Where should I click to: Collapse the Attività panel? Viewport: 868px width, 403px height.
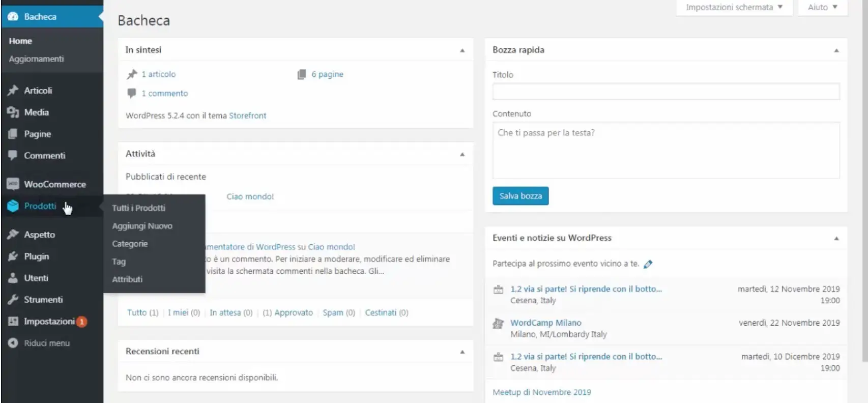pyautogui.click(x=462, y=154)
